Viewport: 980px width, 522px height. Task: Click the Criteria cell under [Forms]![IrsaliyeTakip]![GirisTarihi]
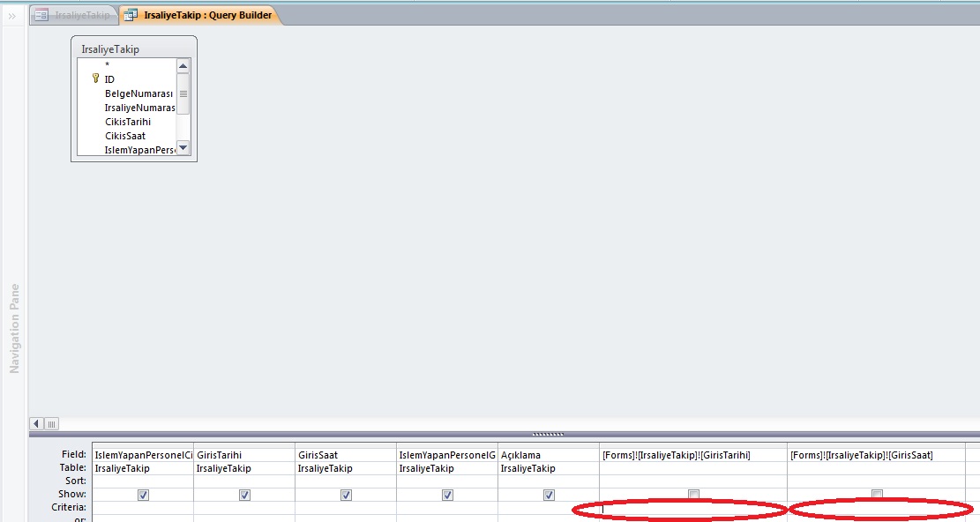tap(692, 509)
